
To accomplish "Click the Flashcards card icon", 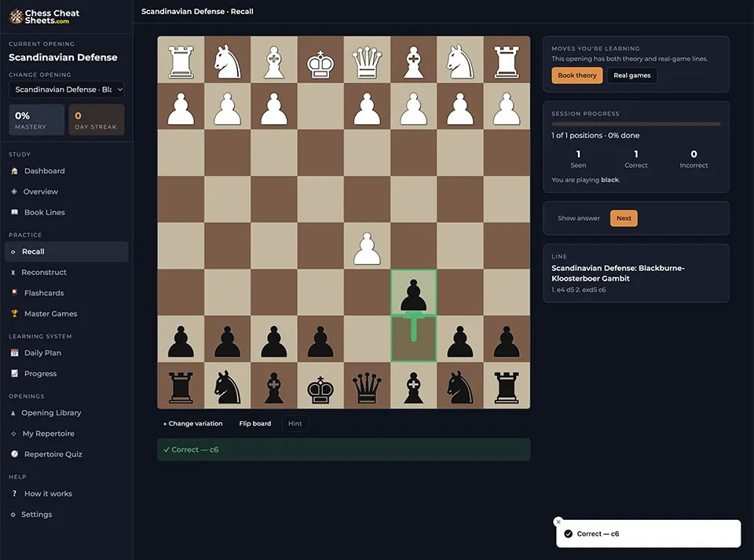I will 14,293.
